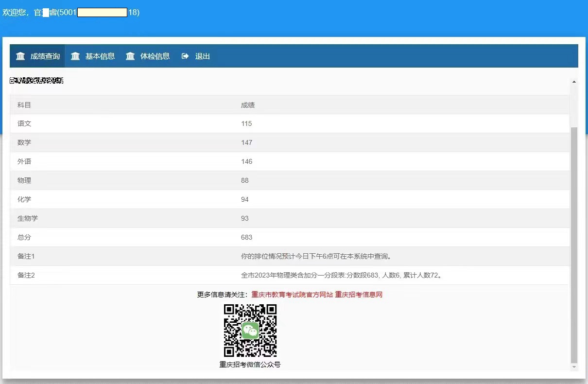Click the 化学 score 94
This screenshot has height=384, width=588.
(x=244, y=199)
